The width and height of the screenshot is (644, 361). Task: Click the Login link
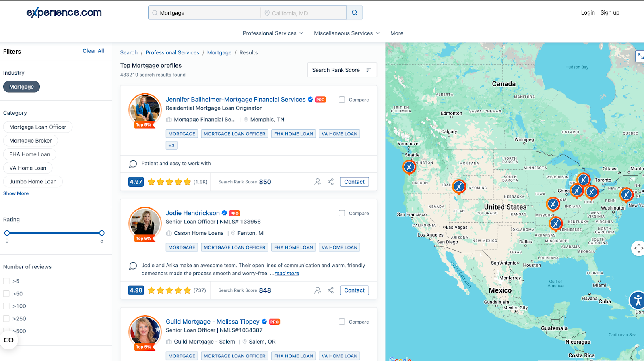point(588,12)
